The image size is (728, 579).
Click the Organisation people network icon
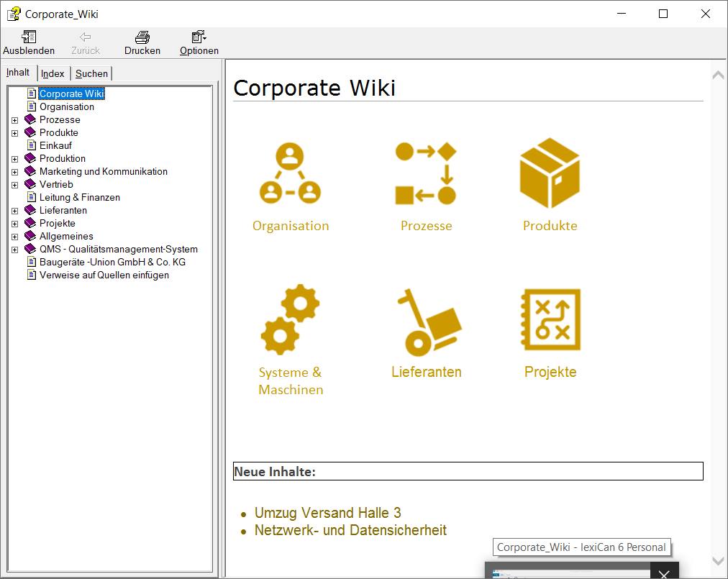coord(290,173)
